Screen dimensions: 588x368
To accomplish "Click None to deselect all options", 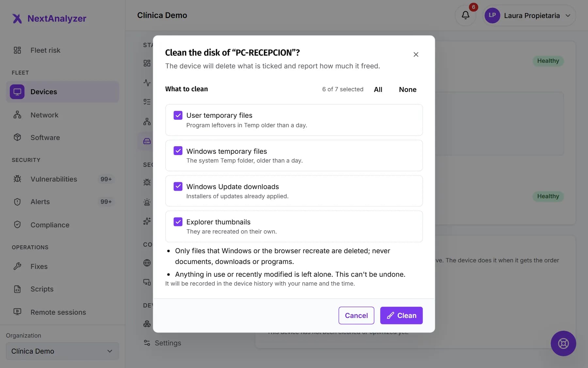I will (408, 89).
